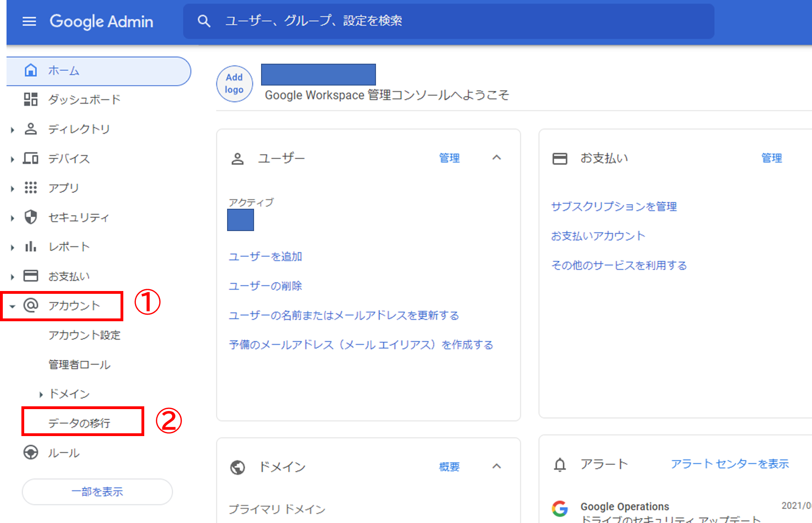Image resolution: width=812 pixels, height=523 pixels.
Task: Click the Directory person icon
Action: tap(31, 129)
